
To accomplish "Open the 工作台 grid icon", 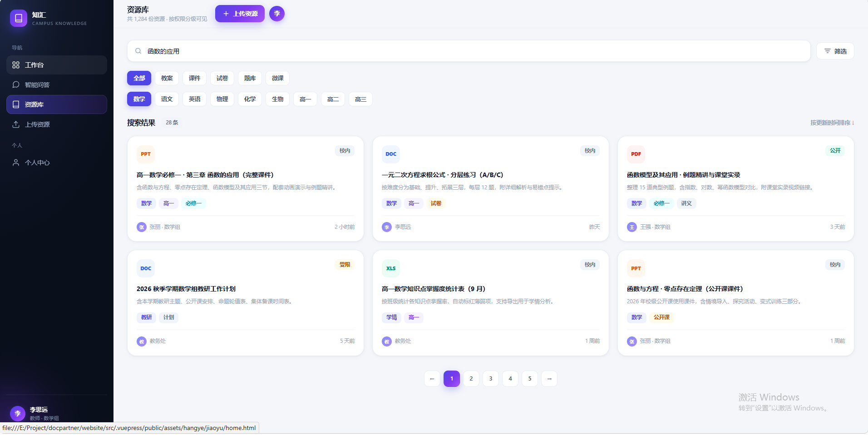I will 16,65.
